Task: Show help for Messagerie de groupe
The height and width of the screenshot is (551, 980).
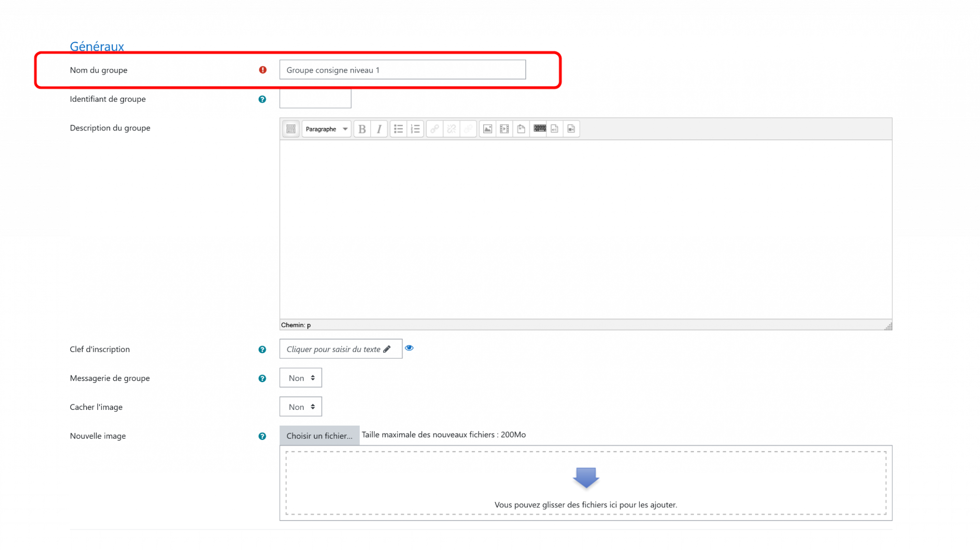Action: point(262,378)
